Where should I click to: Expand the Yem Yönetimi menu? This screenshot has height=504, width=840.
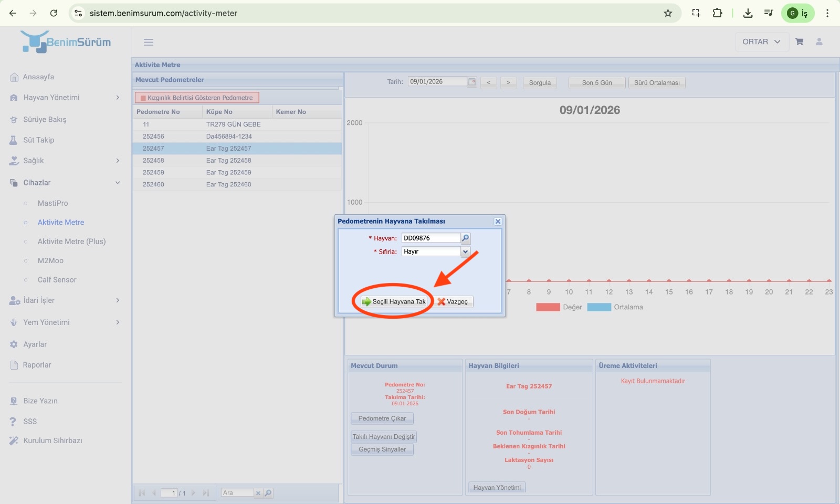[x=65, y=322]
